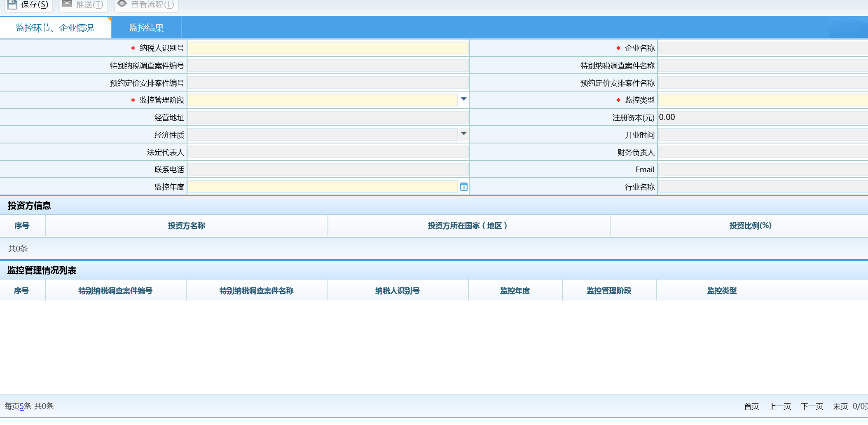Click the 法定代表人 input field
The image size is (868, 425).
(328, 152)
